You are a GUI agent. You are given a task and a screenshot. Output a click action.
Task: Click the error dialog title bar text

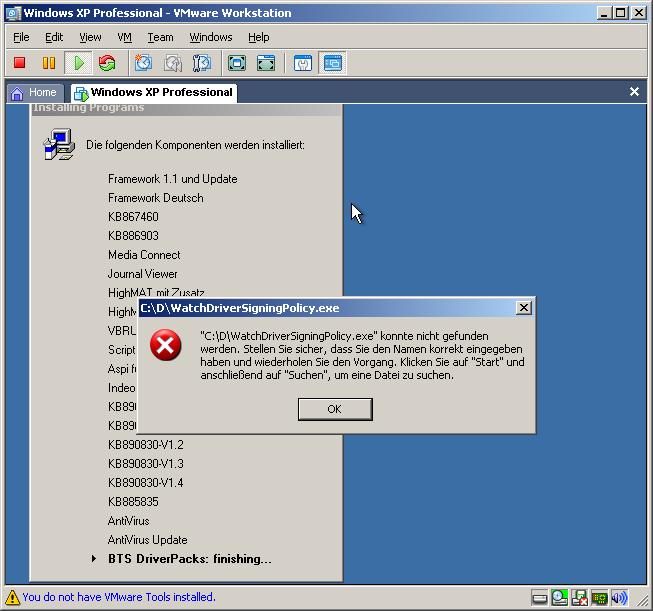(x=239, y=308)
